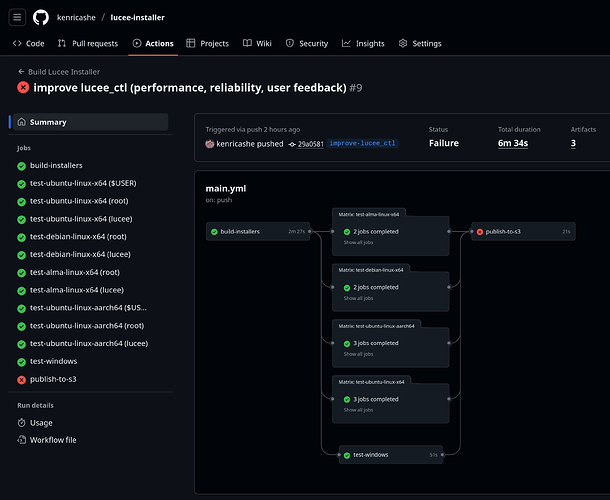Open the improve-lucee_ctl branch link
This screenshot has width=610, height=500.
click(362, 144)
